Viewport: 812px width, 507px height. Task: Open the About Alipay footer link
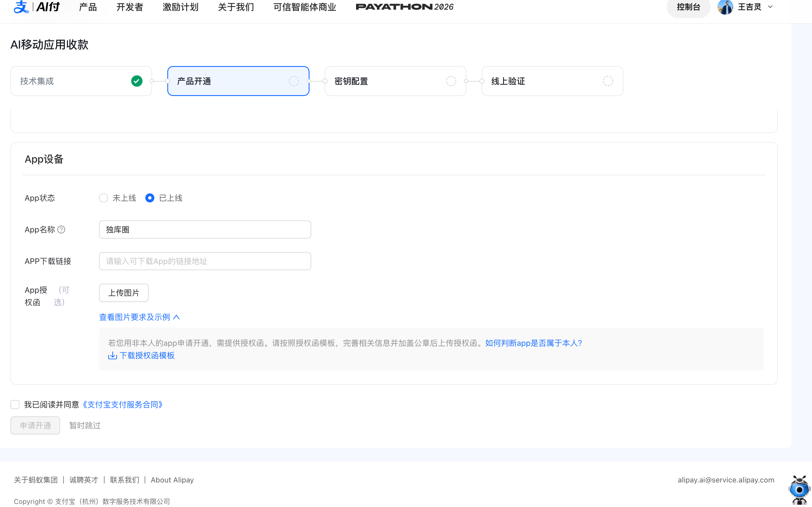(x=172, y=480)
